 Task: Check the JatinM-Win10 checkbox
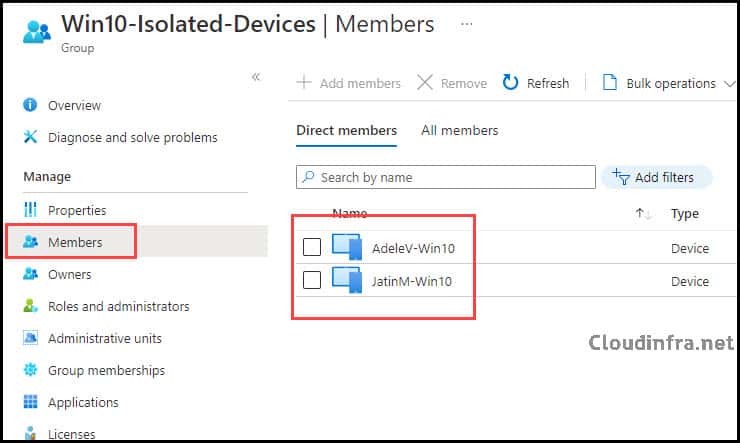click(311, 280)
